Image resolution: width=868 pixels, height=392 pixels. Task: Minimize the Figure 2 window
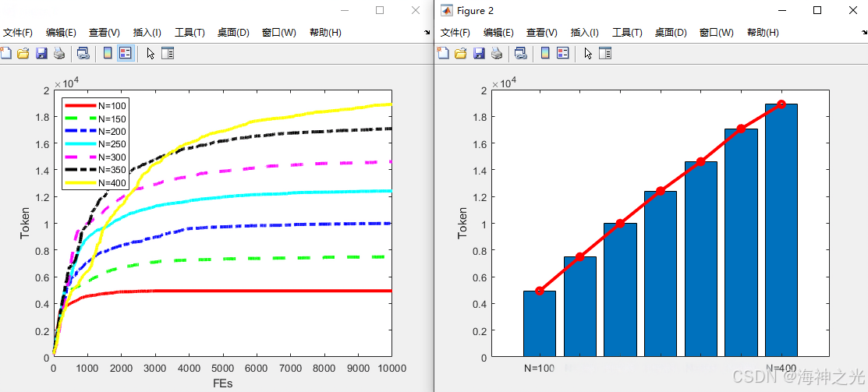[x=782, y=10]
